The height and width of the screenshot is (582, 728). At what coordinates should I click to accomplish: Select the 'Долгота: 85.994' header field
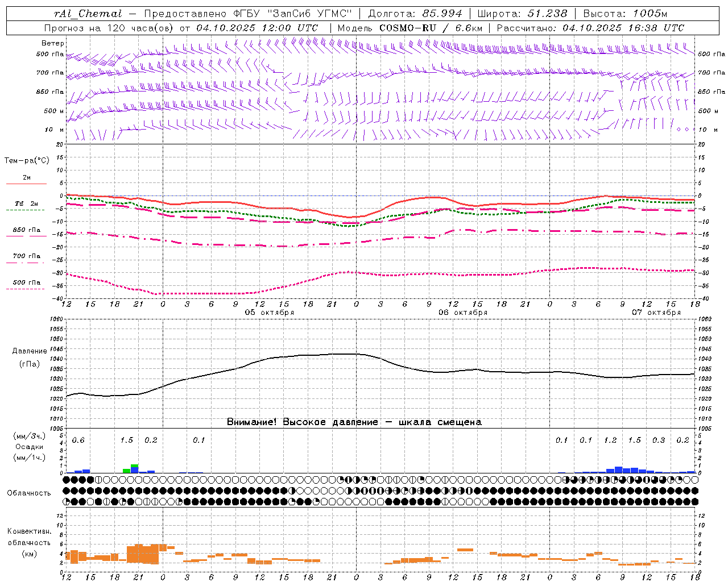click(416, 14)
